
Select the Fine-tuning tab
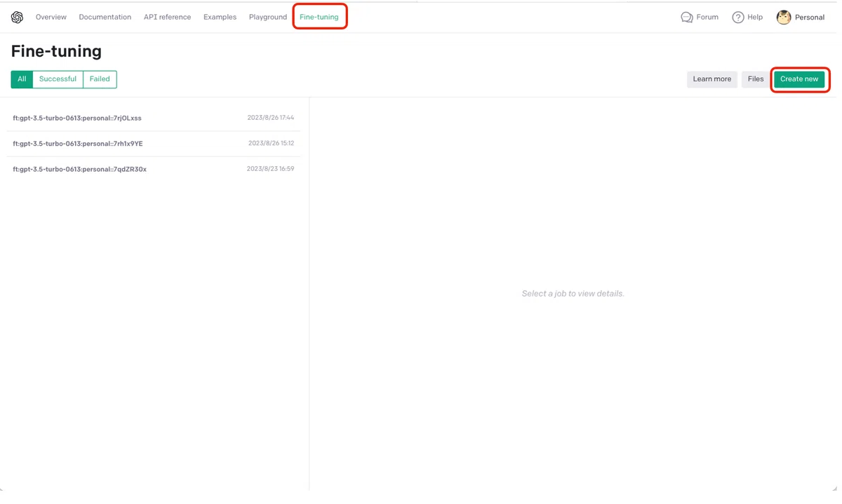click(319, 18)
